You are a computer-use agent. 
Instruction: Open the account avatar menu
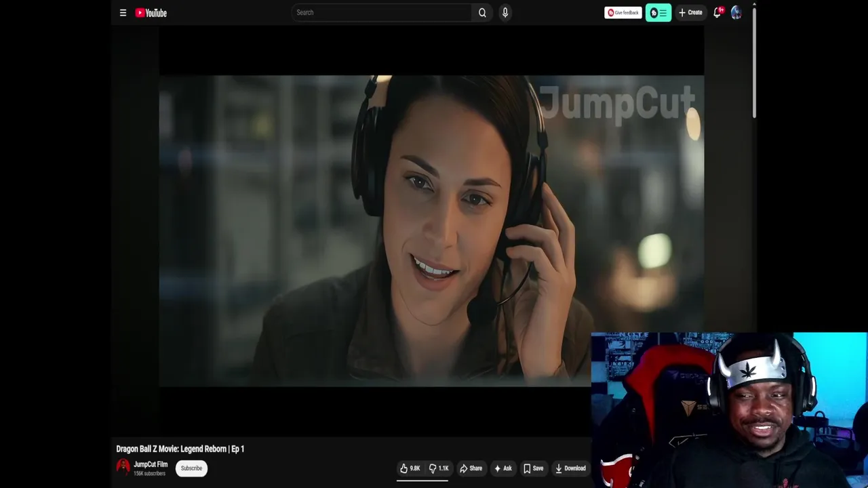pyautogui.click(x=736, y=12)
